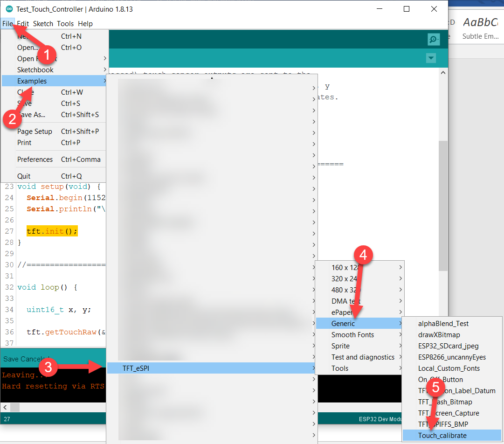
Task: Open the alphaBlend_Test example
Action: 452,323
